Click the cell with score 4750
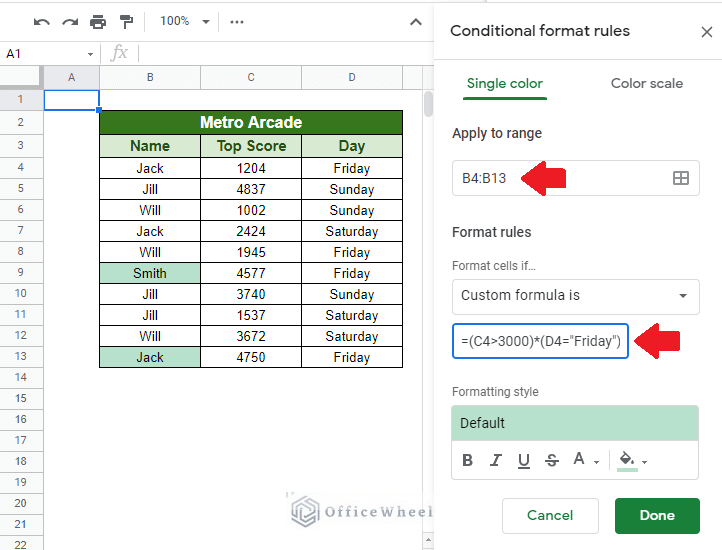Image resolution: width=722 pixels, height=550 pixels. pyautogui.click(x=251, y=357)
